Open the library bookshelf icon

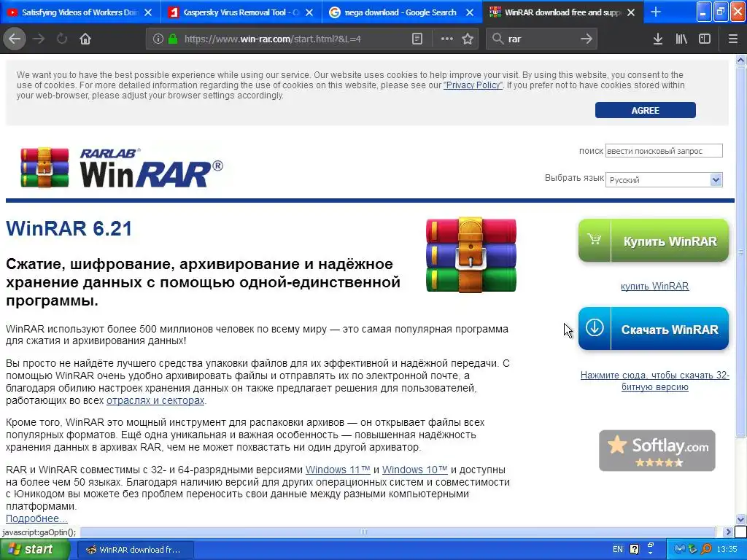(681, 39)
